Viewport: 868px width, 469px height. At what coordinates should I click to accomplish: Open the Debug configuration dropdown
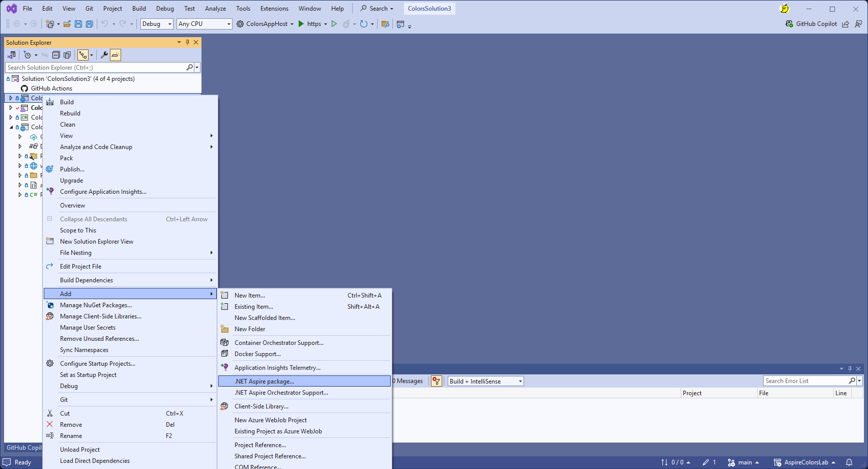(157, 24)
